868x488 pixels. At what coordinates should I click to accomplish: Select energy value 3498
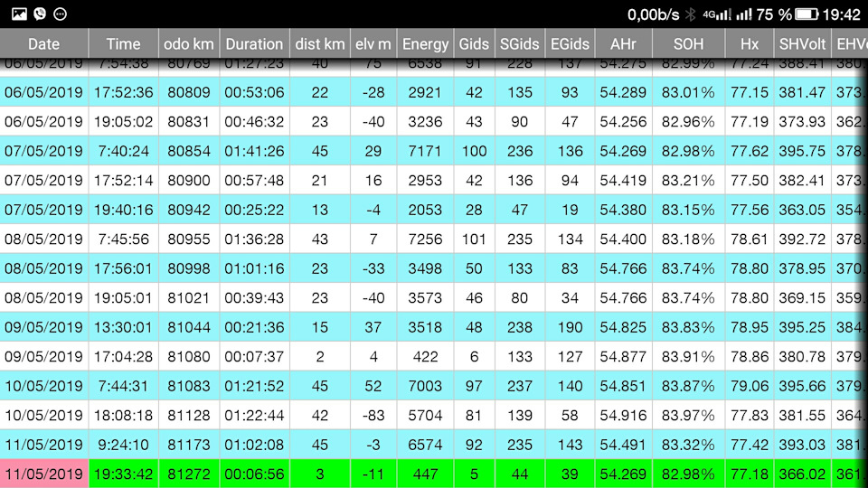coord(425,269)
